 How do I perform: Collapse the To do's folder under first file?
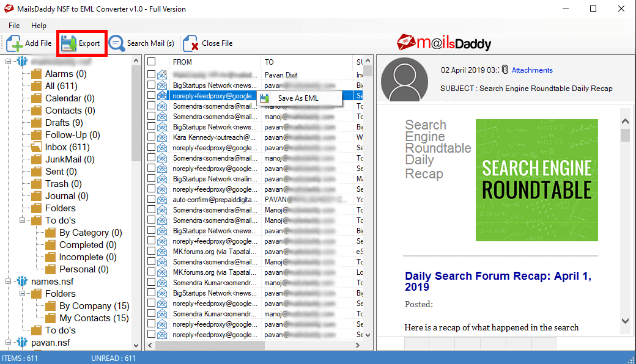click(x=22, y=220)
